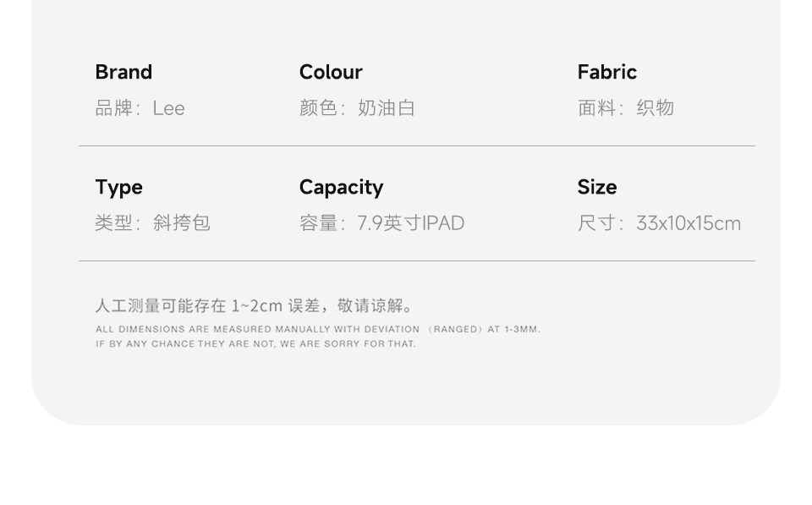Screen dimensions: 812x505
Task: Click the 类型 label text
Action: click(114, 223)
